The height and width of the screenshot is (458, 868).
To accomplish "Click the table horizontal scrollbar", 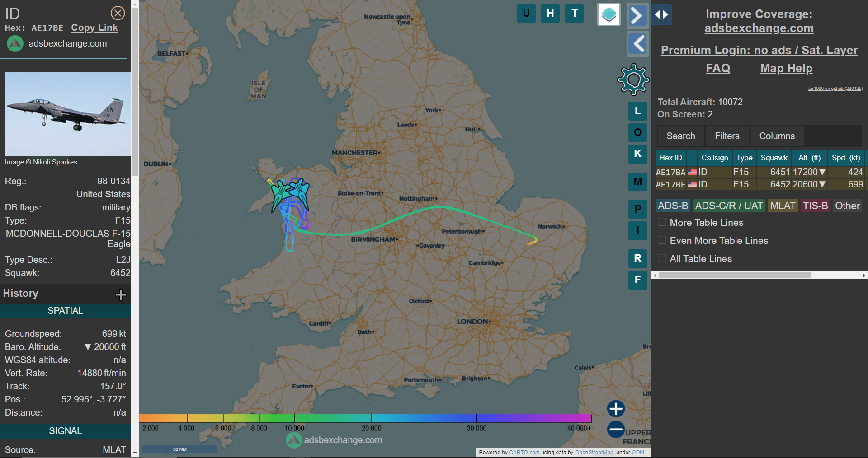I will [735, 275].
